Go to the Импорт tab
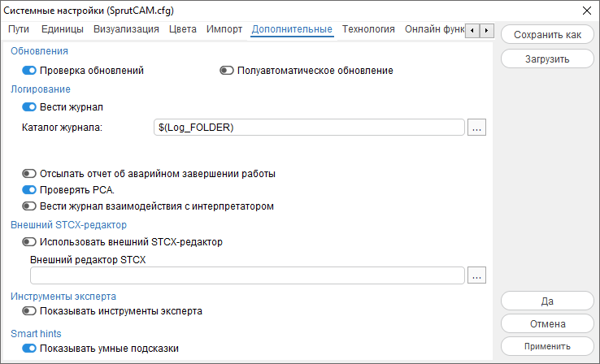Image resolution: width=600 pixels, height=364 pixels. coord(224,29)
